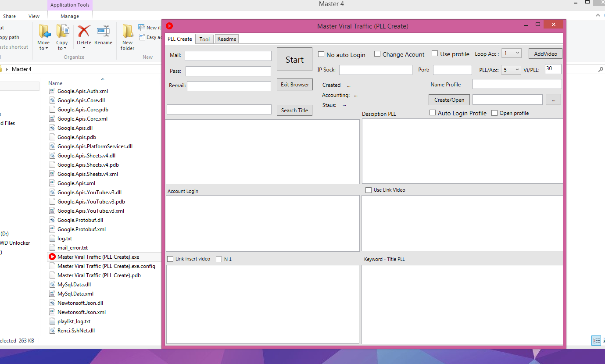Click into the IP Sock field
The width and height of the screenshot is (605, 364).
[376, 70]
